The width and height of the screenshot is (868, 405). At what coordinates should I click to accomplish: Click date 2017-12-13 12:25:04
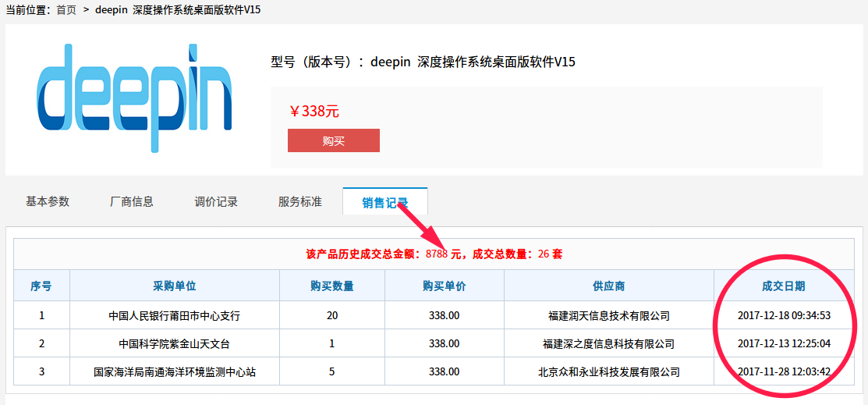click(x=784, y=343)
